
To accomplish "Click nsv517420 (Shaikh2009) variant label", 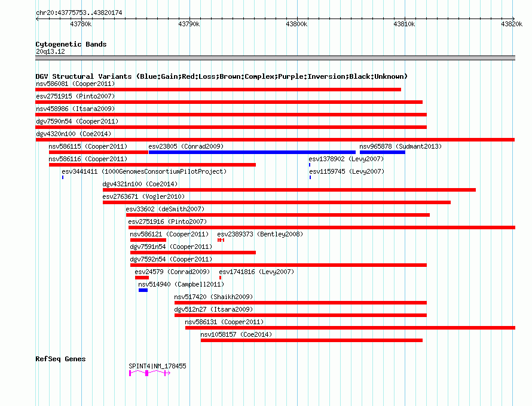I will [x=214, y=297].
